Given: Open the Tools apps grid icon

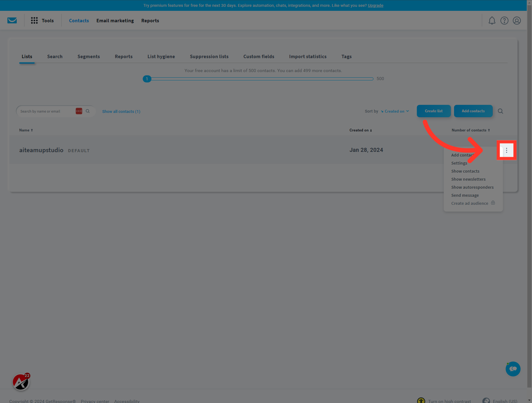Looking at the screenshot, I should click(34, 20).
